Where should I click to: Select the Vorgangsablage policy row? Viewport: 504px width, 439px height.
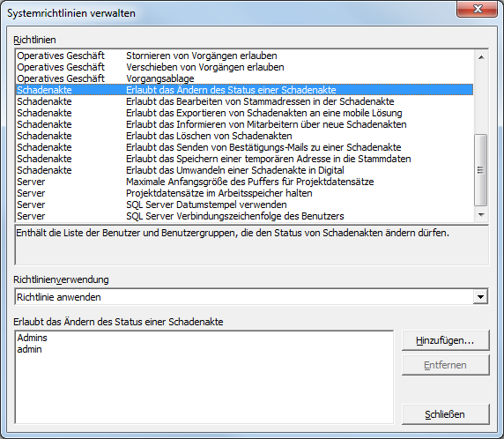tap(244, 78)
